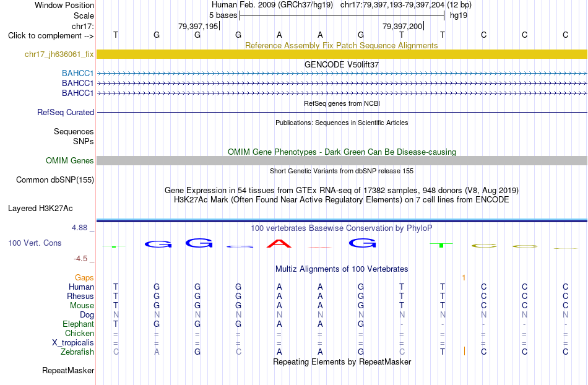Click the hg19 label beside scale bar
588x385 pixels.
459,15
